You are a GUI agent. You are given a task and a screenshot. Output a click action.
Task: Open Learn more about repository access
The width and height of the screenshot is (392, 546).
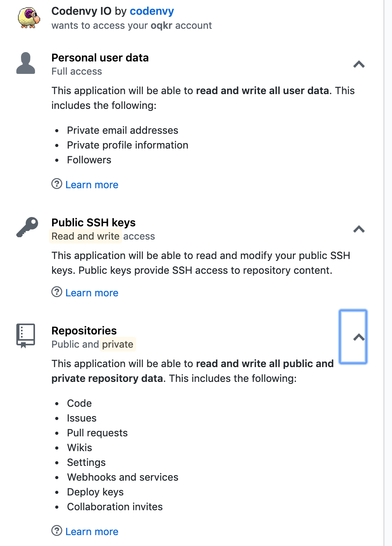(x=92, y=532)
